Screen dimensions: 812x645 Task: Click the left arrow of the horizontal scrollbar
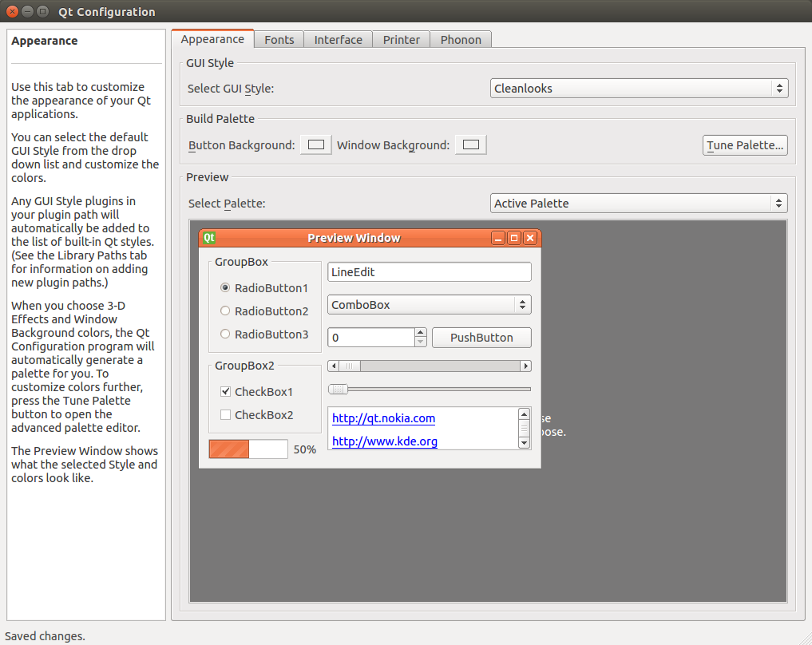[x=334, y=366]
